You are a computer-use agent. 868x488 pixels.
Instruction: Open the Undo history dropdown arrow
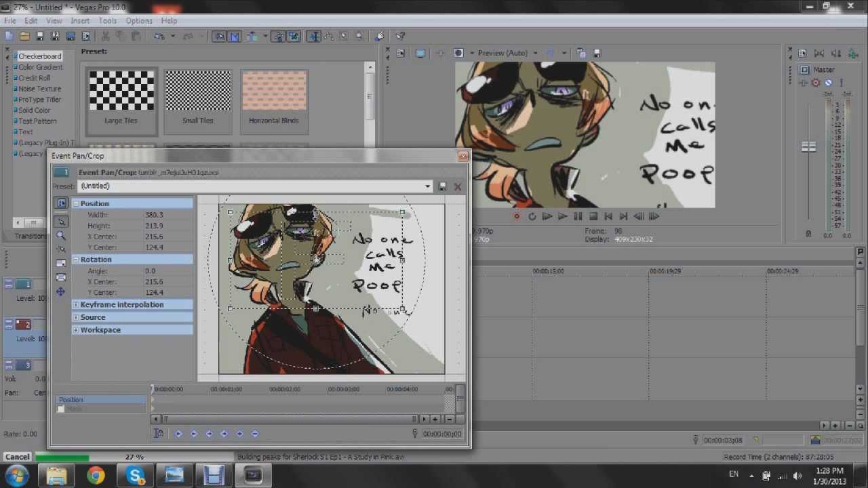pos(173,36)
